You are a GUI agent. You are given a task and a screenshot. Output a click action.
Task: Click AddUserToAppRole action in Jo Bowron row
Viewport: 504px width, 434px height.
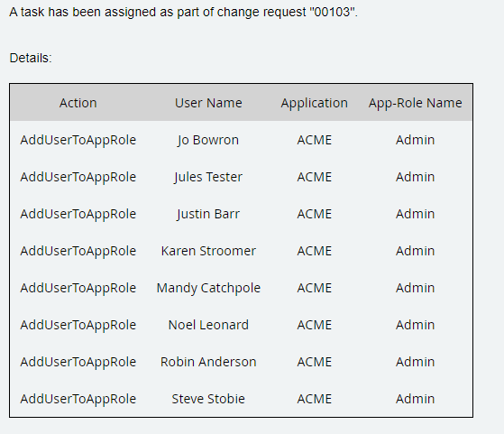(78, 140)
